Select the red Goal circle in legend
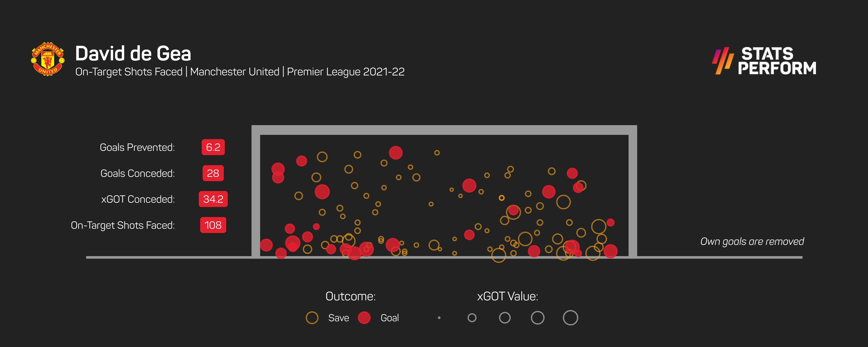The image size is (868, 347). (364, 318)
